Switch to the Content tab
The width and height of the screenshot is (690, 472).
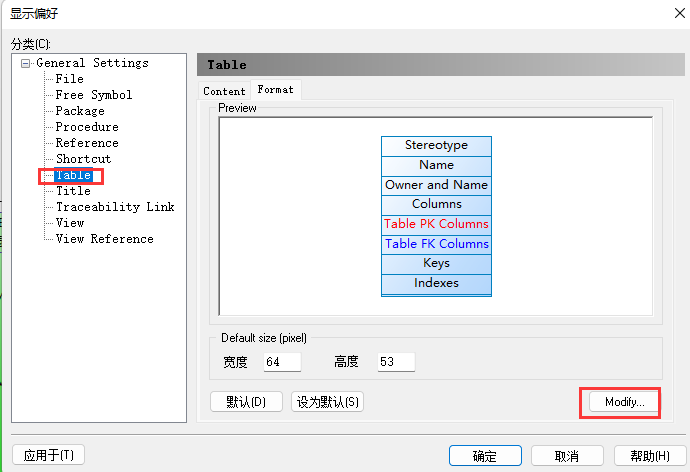pyautogui.click(x=224, y=91)
